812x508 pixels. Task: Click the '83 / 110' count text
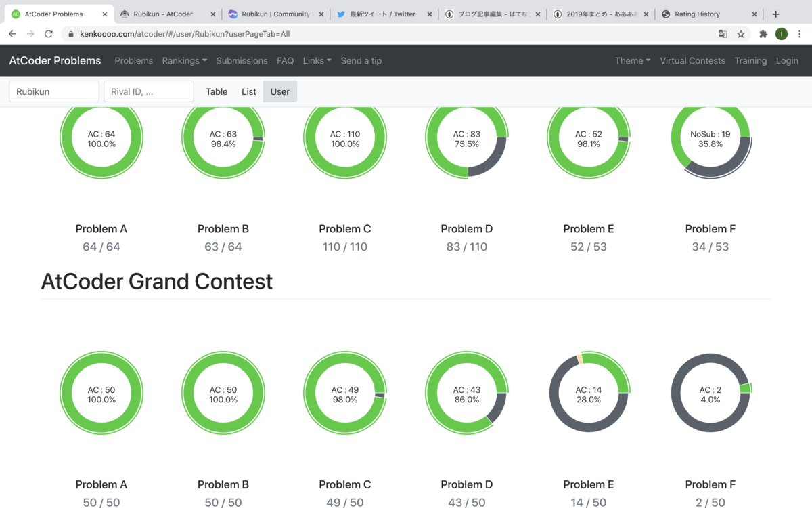coord(467,247)
